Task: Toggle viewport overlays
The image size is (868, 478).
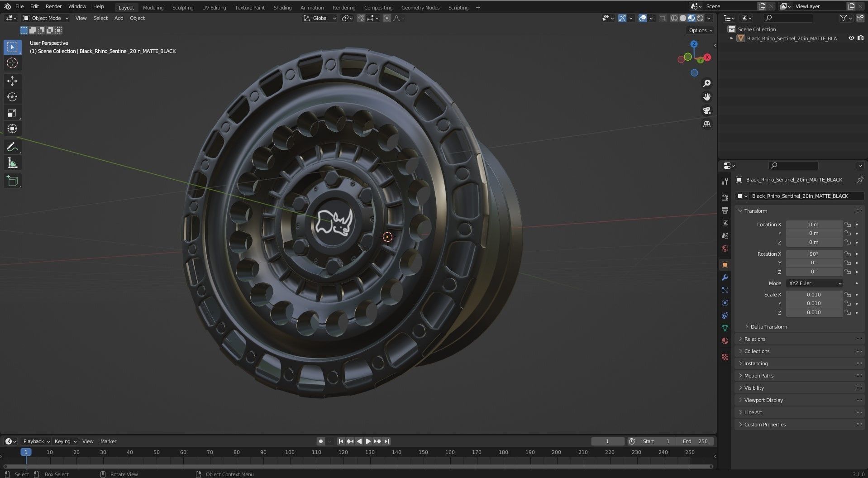Action: (643, 18)
